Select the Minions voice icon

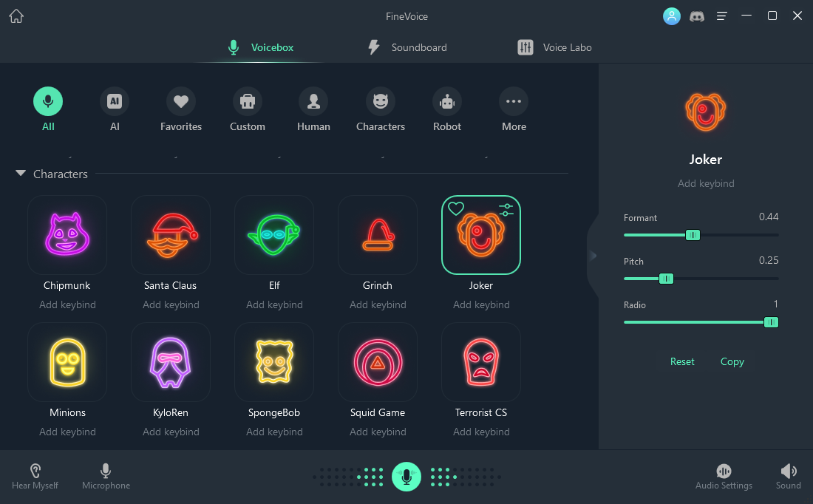pyautogui.click(x=67, y=362)
